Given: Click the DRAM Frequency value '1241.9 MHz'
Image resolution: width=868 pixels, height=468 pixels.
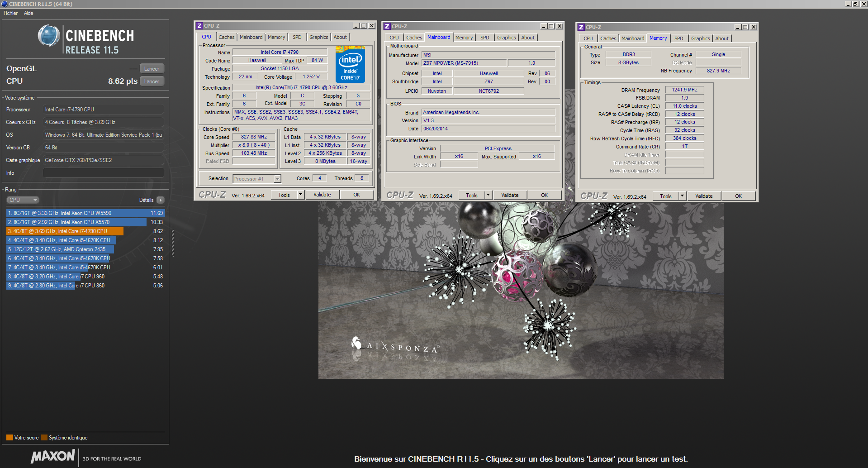Looking at the screenshot, I should [684, 90].
